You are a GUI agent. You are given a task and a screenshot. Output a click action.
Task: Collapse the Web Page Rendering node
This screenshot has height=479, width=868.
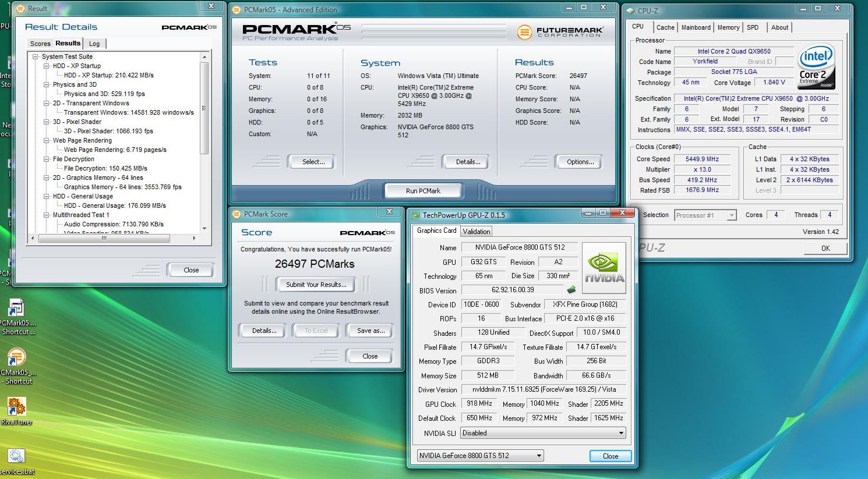pyautogui.click(x=47, y=140)
